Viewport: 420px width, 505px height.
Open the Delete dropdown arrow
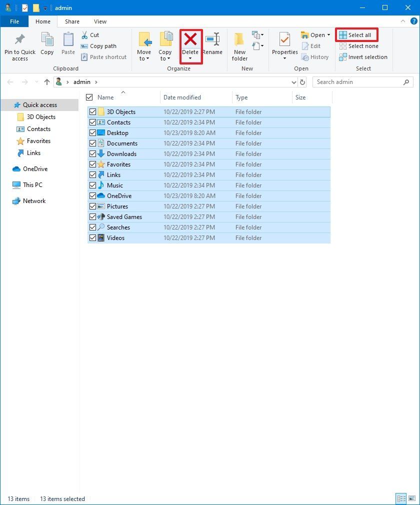(x=190, y=58)
